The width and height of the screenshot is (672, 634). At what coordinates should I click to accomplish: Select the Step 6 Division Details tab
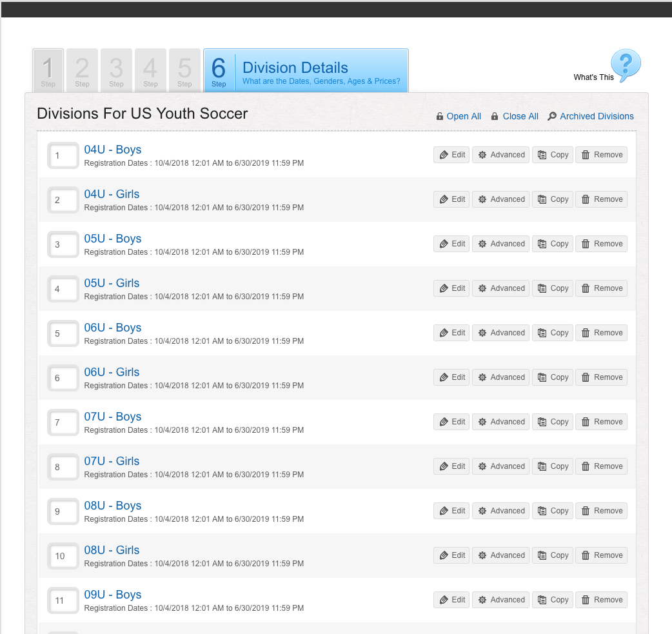(306, 71)
